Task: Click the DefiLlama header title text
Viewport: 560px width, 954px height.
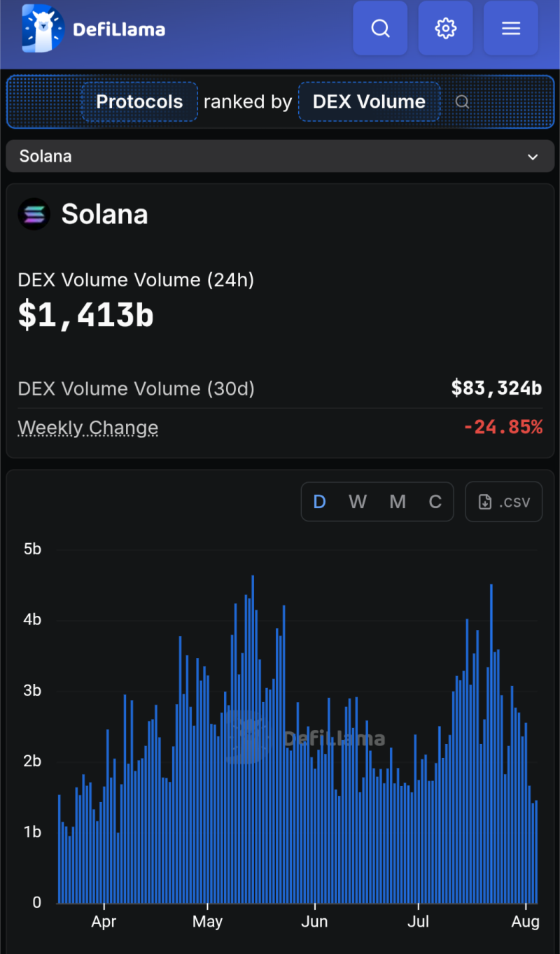Action: click(x=119, y=29)
